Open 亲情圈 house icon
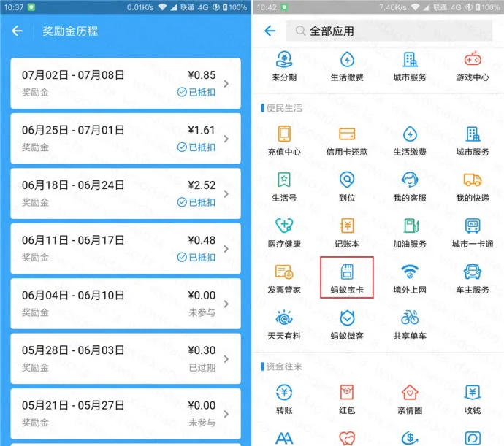 [x=410, y=392]
